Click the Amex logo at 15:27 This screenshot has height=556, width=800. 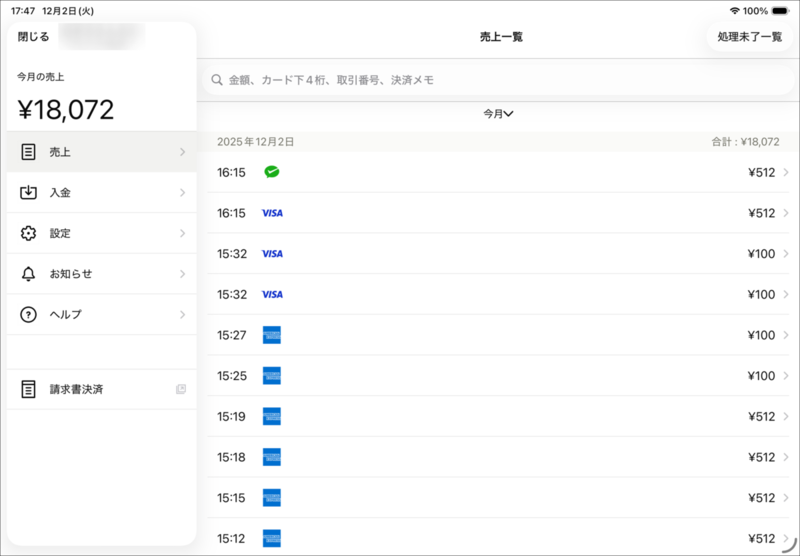coord(272,335)
